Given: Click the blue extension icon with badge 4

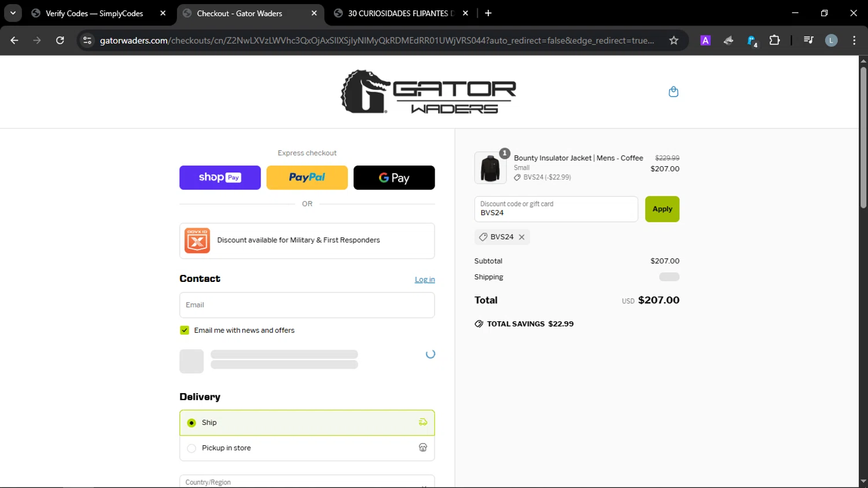Looking at the screenshot, I should click(752, 41).
